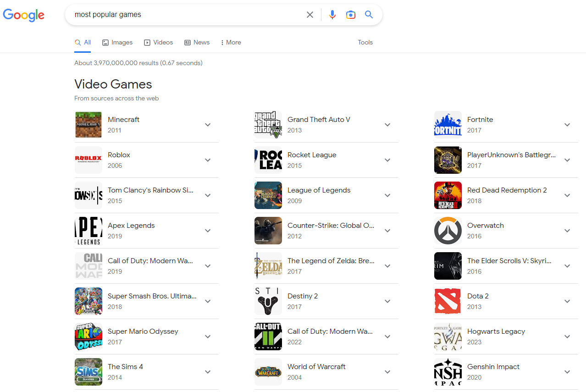The height and width of the screenshot is (392, 586).
Task: Expand the Grand Theft Auto V chevron
Action: (x=387, y=125)
